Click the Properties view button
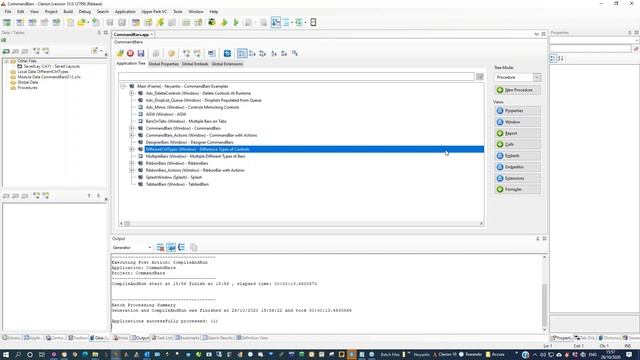This screenshot has width=640, height=360. 518,111
